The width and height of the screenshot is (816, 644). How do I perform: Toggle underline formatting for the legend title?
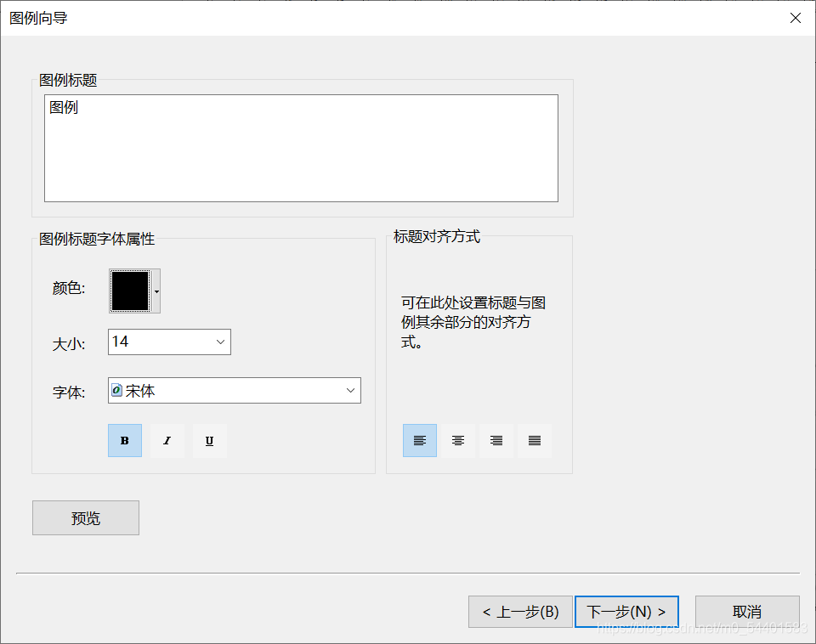coord(210,441)
